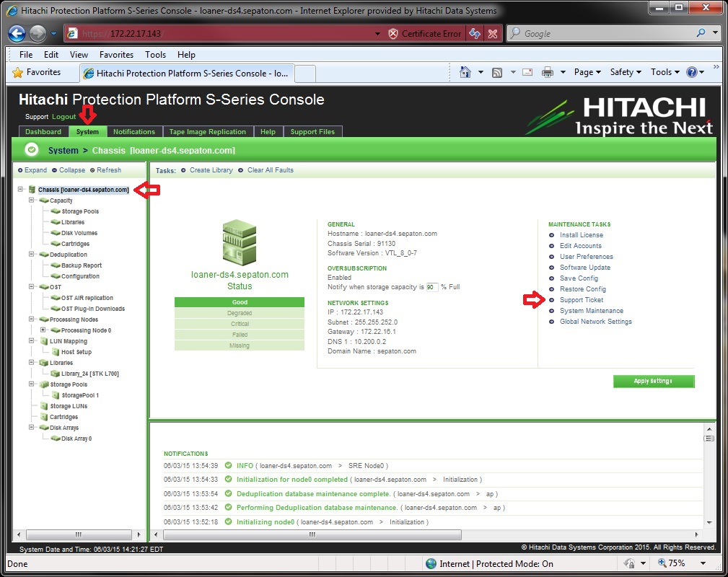Screen dimensions: 728x577
Task: Click the Favorites star icon
Action: click(x=17, y=72)
